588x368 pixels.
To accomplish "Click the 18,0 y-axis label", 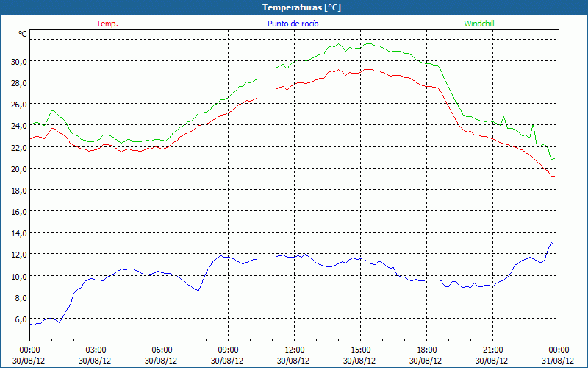I will (19, 191).
